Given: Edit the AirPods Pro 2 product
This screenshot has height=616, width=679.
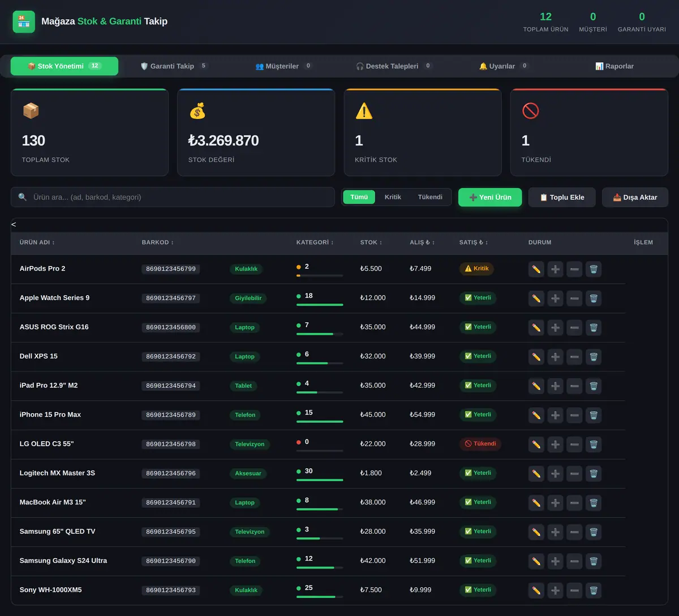Looking at the screenshot, I should tap(536, 269).
